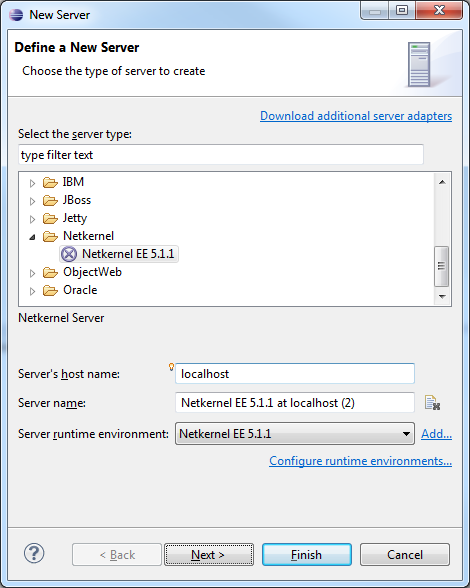Click the Add... runtime link

(x=436, y=434)
